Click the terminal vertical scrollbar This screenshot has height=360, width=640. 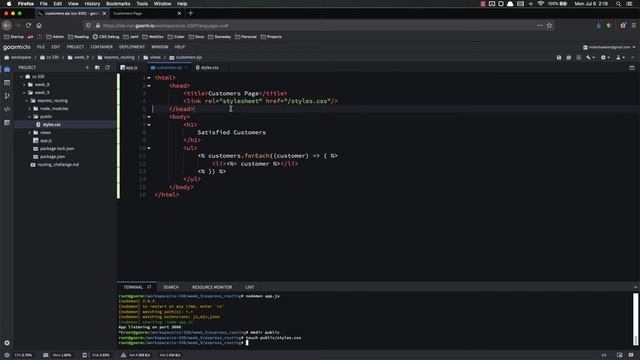click(x=636, y=319)
